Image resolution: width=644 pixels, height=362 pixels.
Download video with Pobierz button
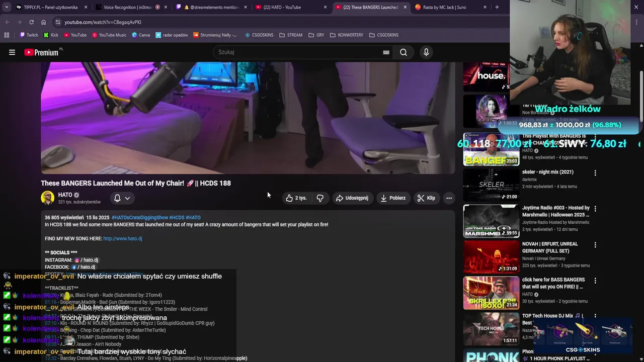tap(393, 198)
